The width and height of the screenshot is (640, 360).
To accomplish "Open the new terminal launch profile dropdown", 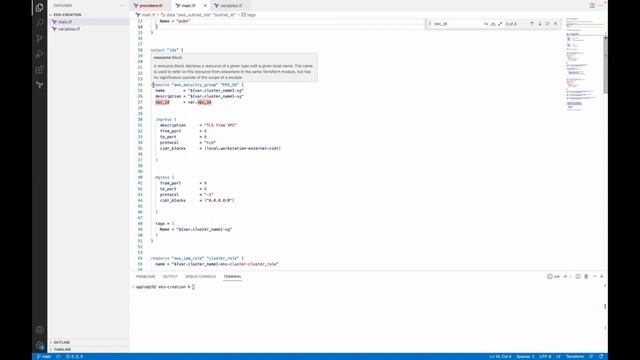I will pyautogui.click(x=570, y=276).
